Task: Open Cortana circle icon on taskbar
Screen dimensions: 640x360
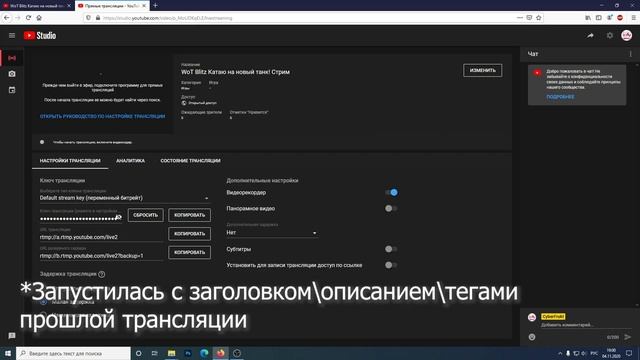Action: 138,353
